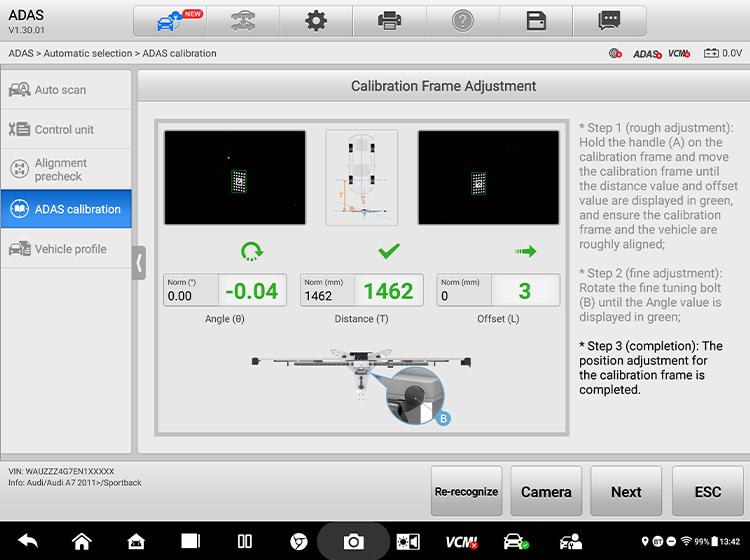The image size is (750, 560).
Task: Click the save floppy disk icon
Action: point(536,21)
